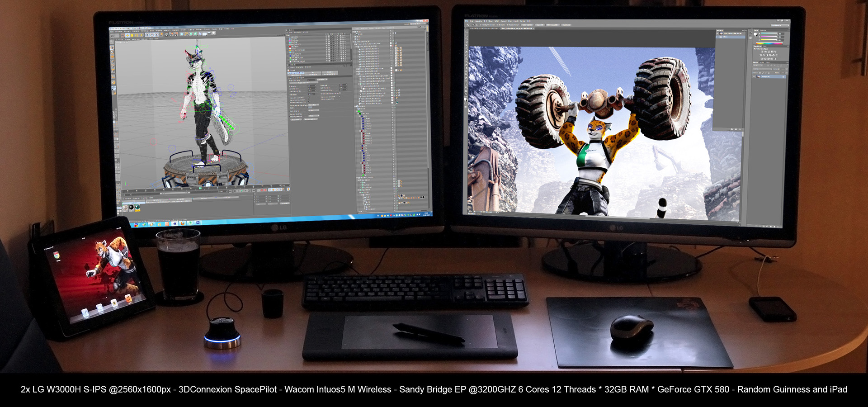This screenshot has width=868, height=407.
Task: Toggle the first checkbox in Photoshop options bar
Action: click(481, 25)
